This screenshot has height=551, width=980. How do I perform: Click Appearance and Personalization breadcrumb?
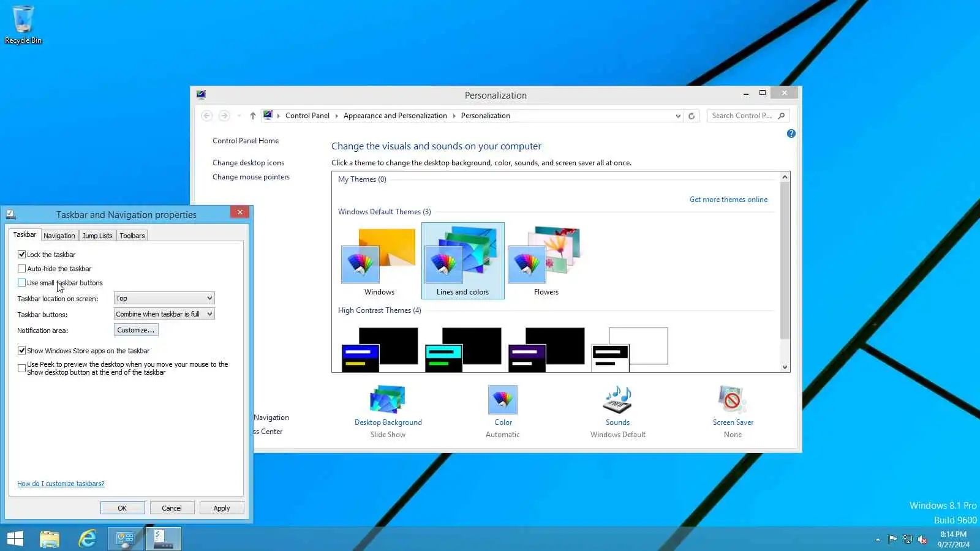click(x=395, y=116)
